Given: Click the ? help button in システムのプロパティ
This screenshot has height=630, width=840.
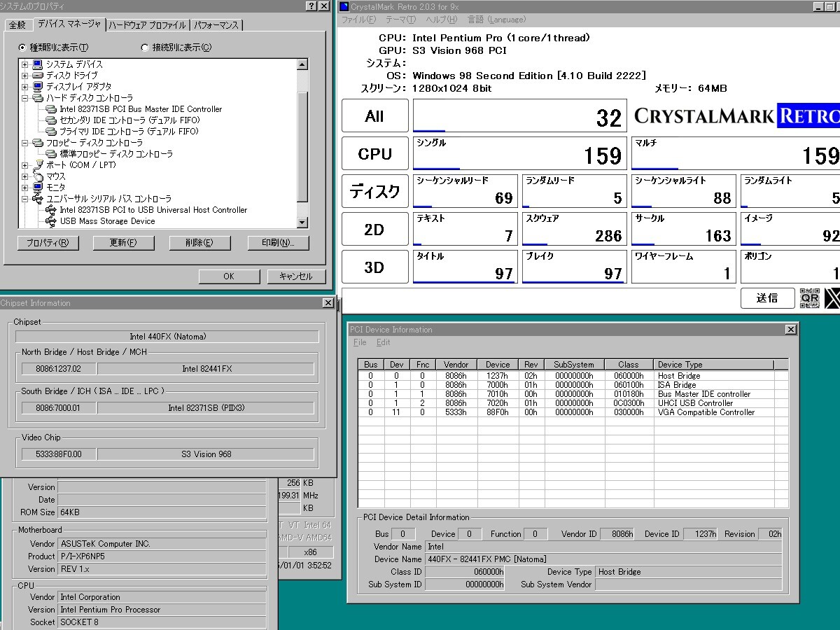Looking at the screenshot, I should click(311, 6).
